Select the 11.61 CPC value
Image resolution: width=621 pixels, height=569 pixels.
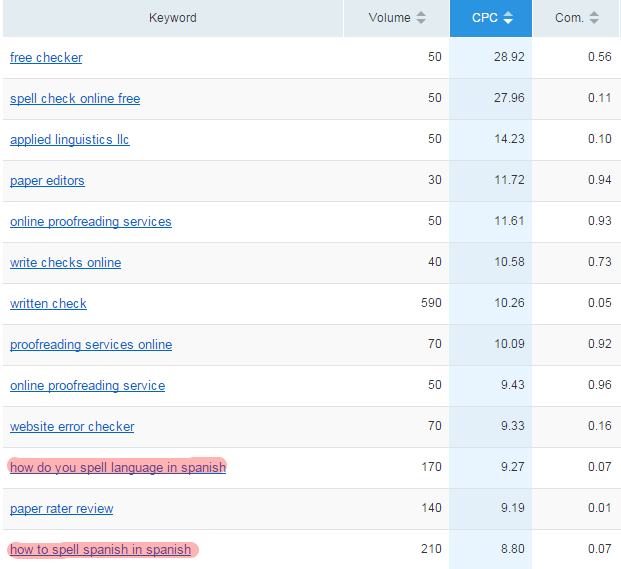[x=509, y=221]
